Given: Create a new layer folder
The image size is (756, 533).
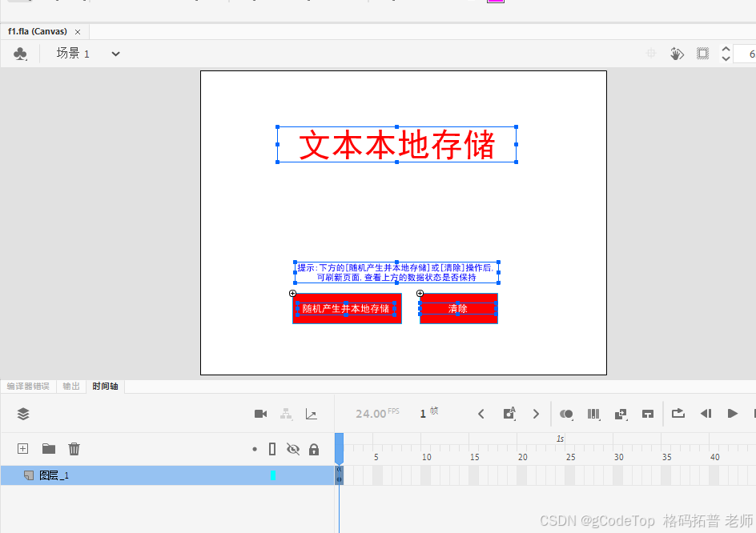Looking at the screenshot, I should (49, 449).
